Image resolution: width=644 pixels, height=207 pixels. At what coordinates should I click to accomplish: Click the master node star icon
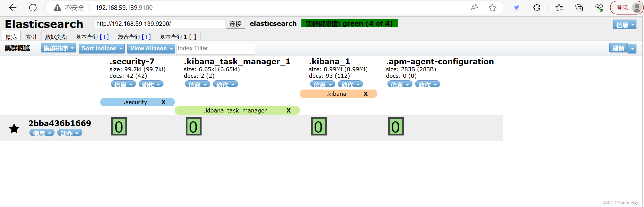[x=14, y=128]
